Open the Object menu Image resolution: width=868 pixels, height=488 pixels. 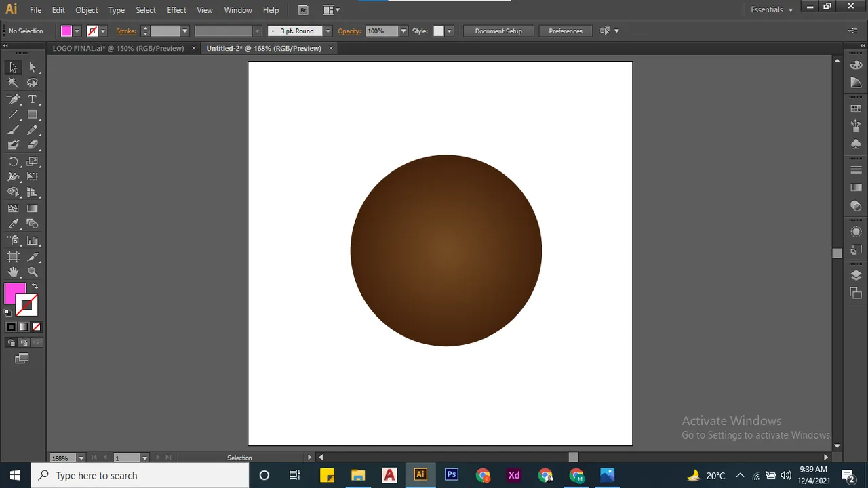pyautogui.click(x=86, y=10)
